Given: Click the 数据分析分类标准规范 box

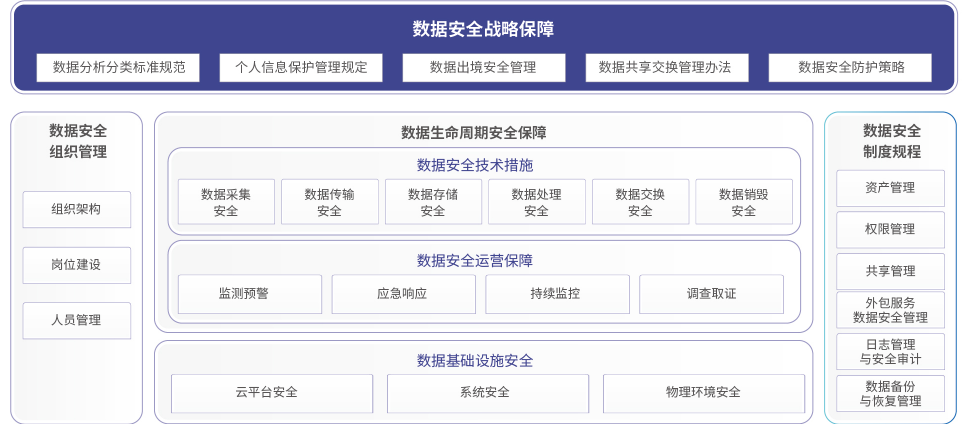Looking at the screenshot, I should (x=118, y=68).
